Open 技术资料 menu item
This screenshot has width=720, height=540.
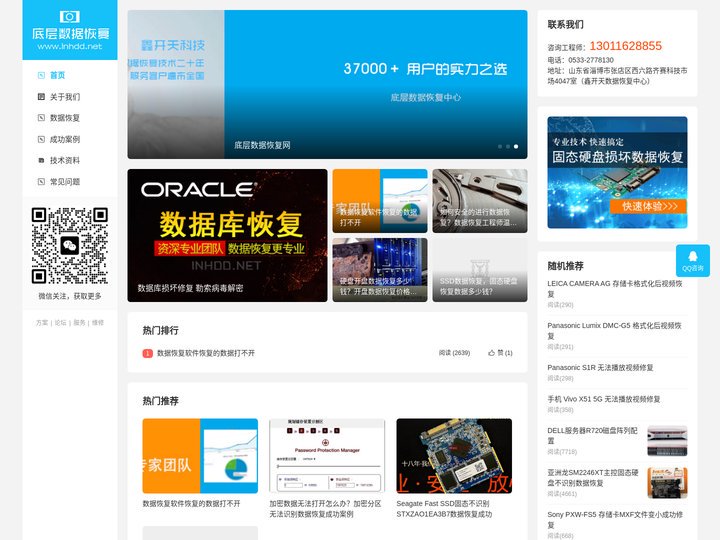click(65, 160)
